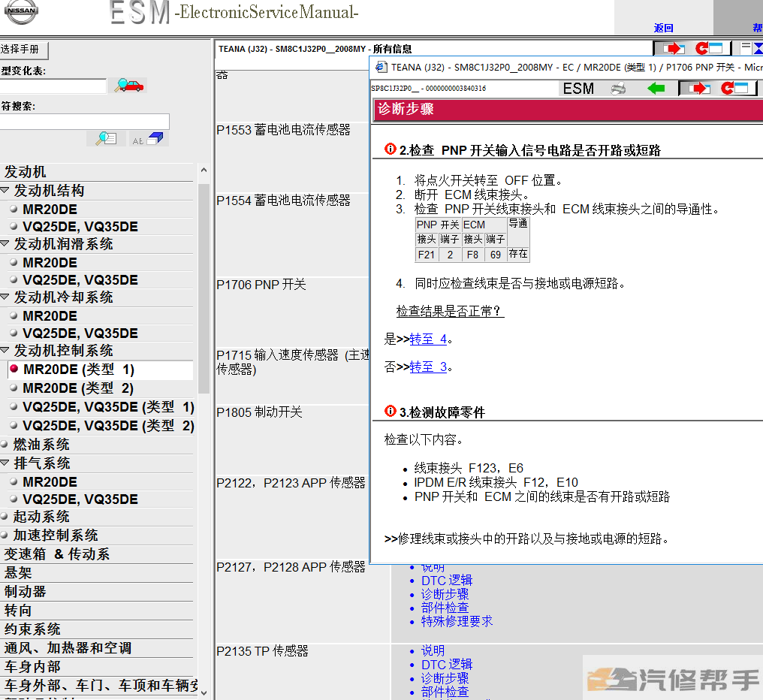Open the 燃油系统 item
This screenshot has width=763, height=700.
[x=41, y=445]
